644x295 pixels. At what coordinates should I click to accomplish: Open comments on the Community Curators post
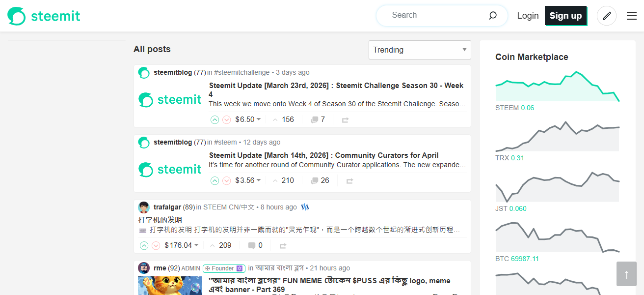320,180
